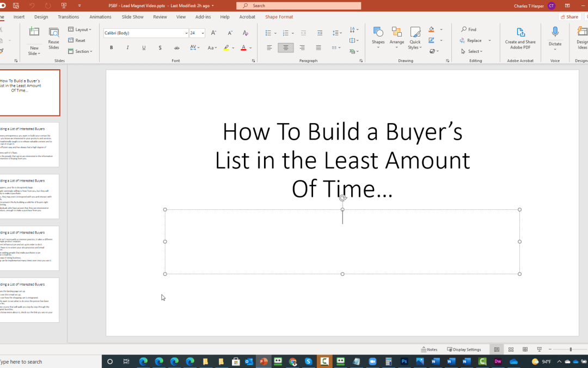Create and Share Adobe PDF
Image resolution: width=588 pixels, height=368 pixels.
click(520, 38)
